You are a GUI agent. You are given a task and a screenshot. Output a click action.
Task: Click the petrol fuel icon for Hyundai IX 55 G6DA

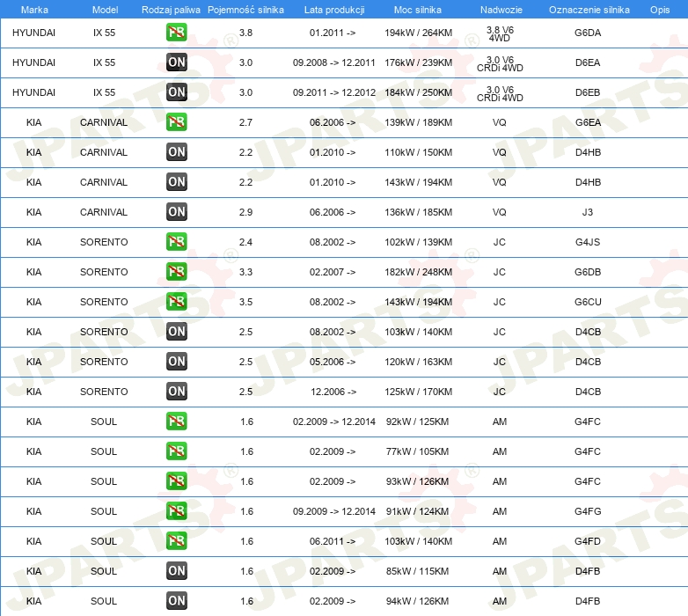click(176, 33)
